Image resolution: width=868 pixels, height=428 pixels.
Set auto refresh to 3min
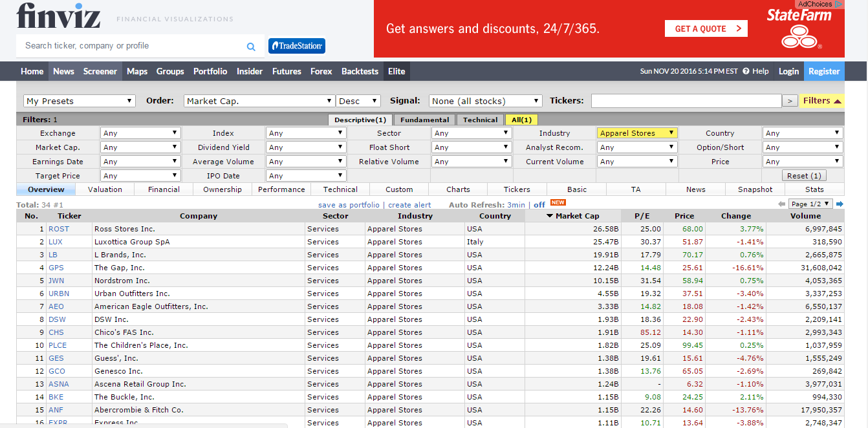(515, 205)
